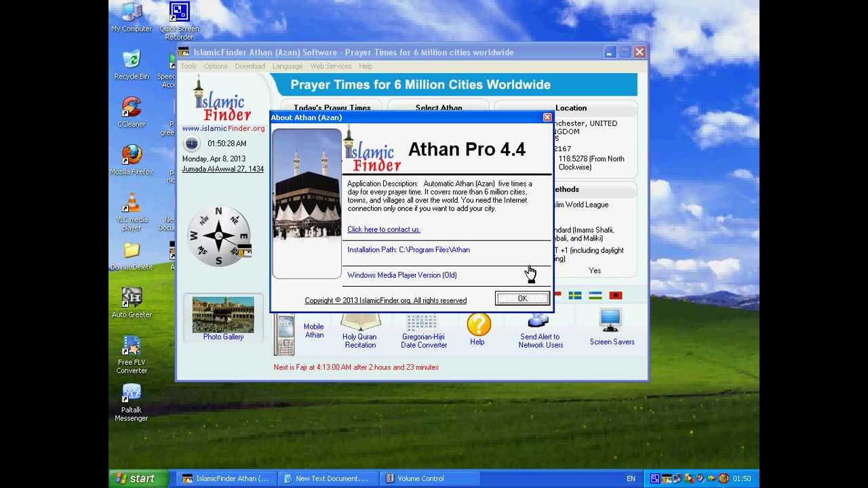Launch Free FLV Converter desktop icon
Viewport: 868px width, 488px height.
(x=132, y=354)
